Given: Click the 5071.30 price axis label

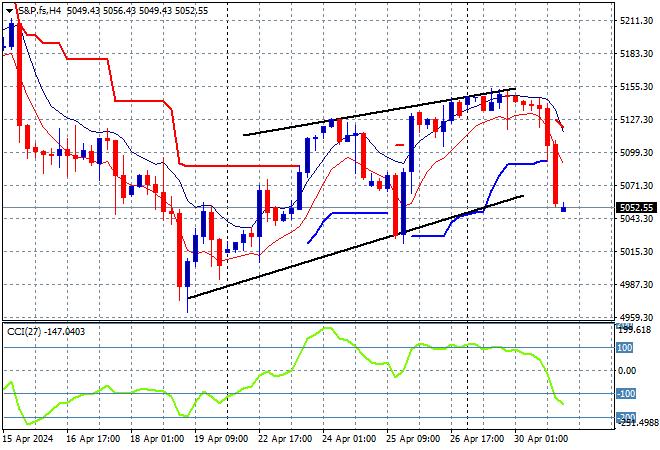Looking at the screenshot, I should 636,185.
